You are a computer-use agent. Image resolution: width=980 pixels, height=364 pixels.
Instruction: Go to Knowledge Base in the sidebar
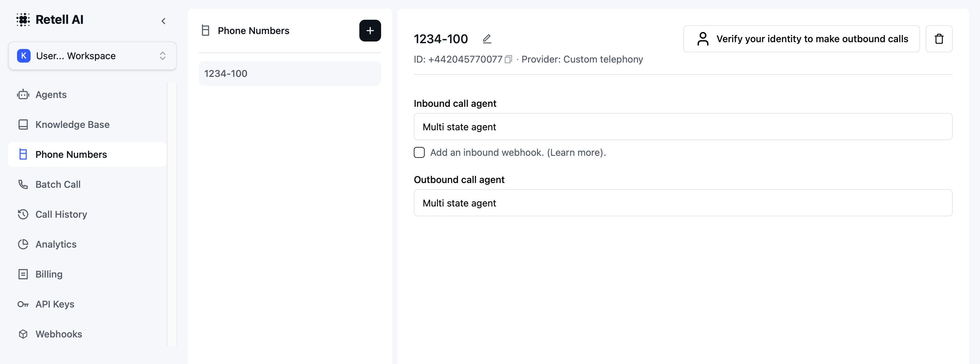(72, 125)
